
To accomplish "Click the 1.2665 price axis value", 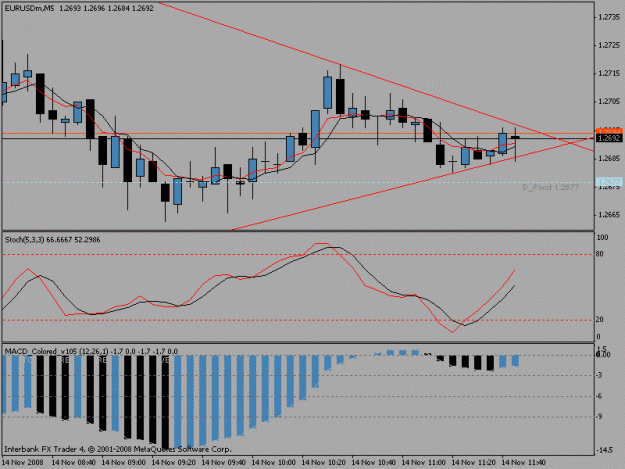I will click(609, 215).
